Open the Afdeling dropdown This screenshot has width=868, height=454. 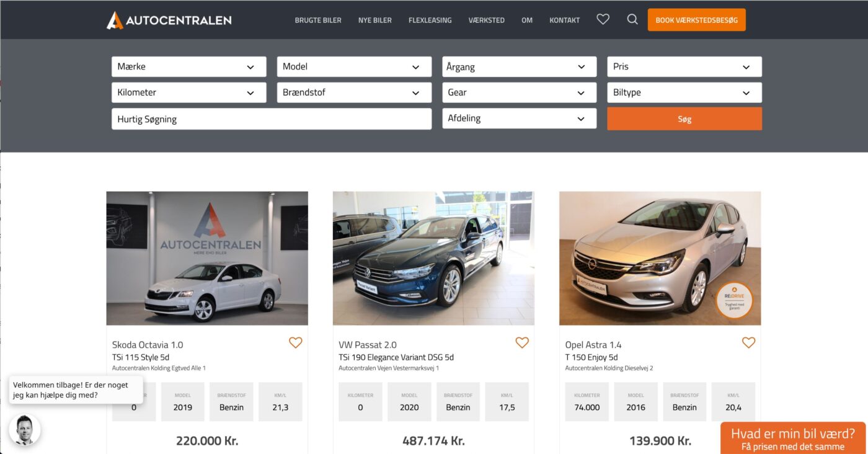tap(519, 118)
